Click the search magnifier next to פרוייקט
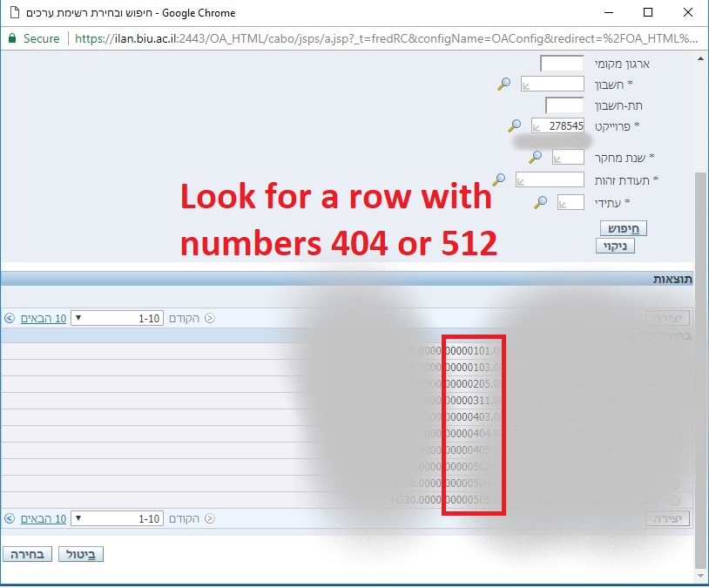 [x=515, y=126]
